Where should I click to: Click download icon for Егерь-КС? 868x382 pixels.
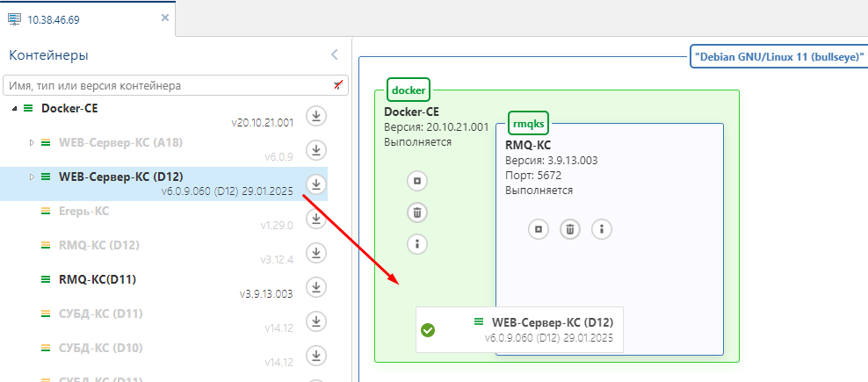tap(316, 219)
